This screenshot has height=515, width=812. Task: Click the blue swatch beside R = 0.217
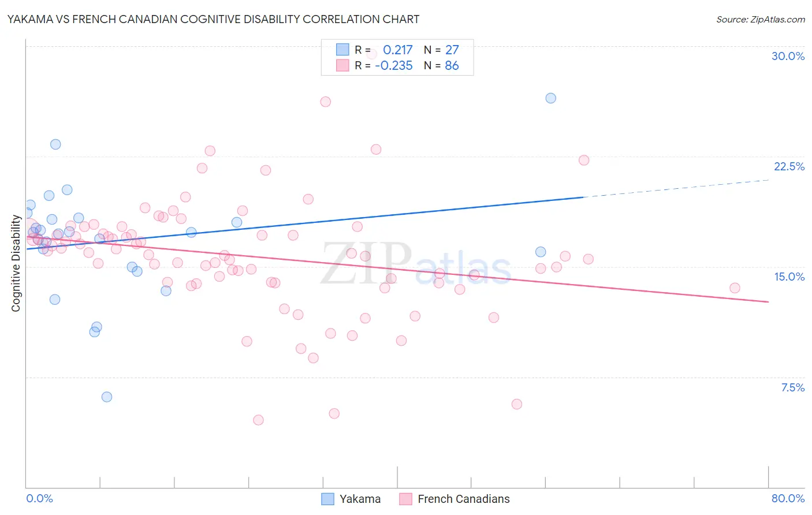pyautogui.click(x=342, y=50)
